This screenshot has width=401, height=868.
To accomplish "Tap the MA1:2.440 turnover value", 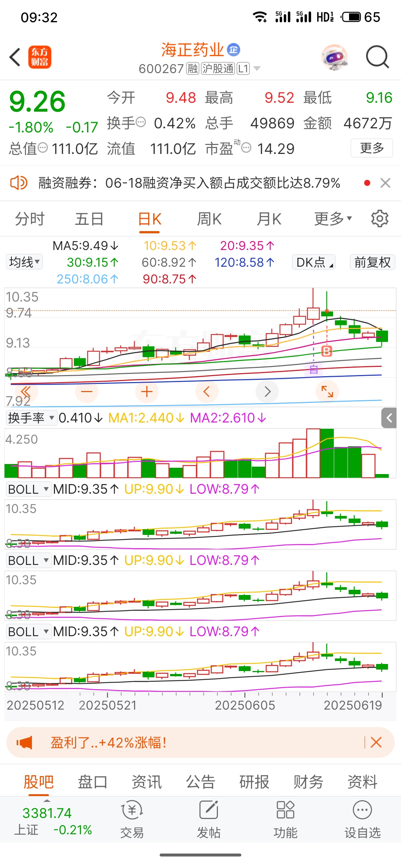I will (146, 418).
